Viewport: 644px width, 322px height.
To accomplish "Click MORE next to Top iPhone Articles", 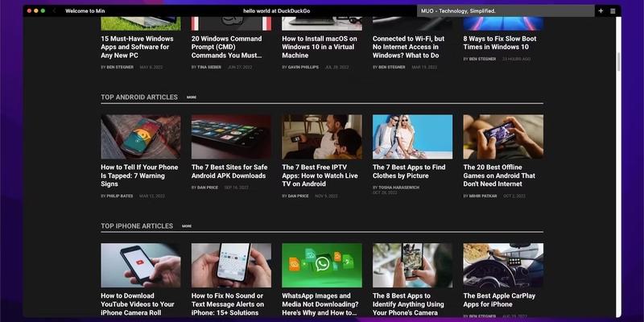I will [187, 226].
